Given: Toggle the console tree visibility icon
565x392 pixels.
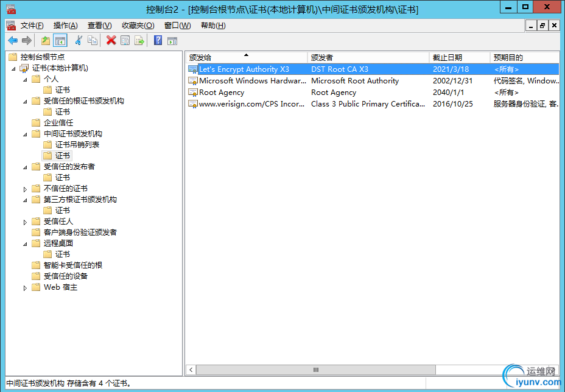Looking at the screenshot, I should click(60, 40).
